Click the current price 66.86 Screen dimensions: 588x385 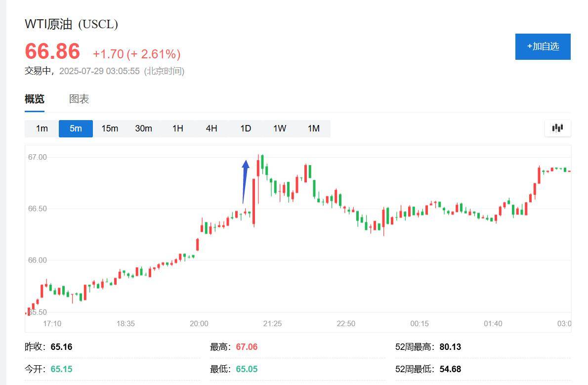(x=52, y=52)
